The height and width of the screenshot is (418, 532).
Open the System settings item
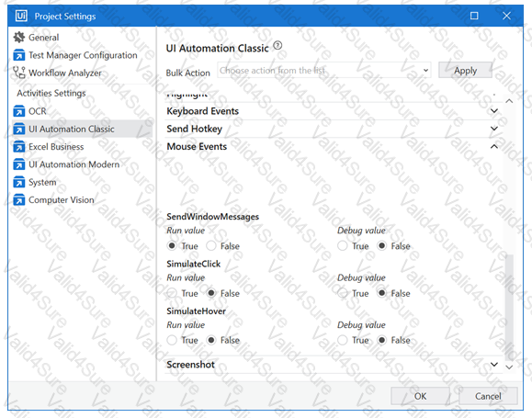click(42, 182)
